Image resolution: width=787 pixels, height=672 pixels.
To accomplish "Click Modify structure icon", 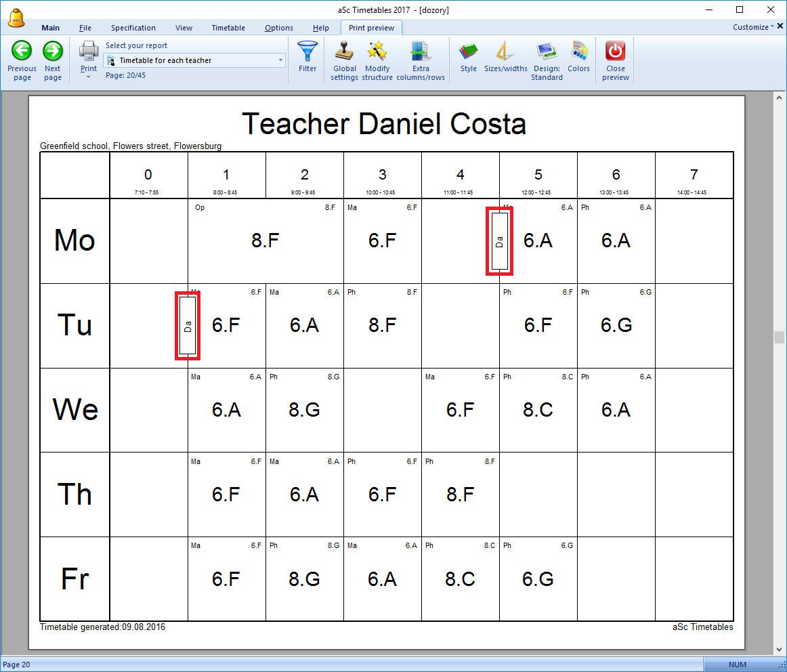I will (377, 51).
